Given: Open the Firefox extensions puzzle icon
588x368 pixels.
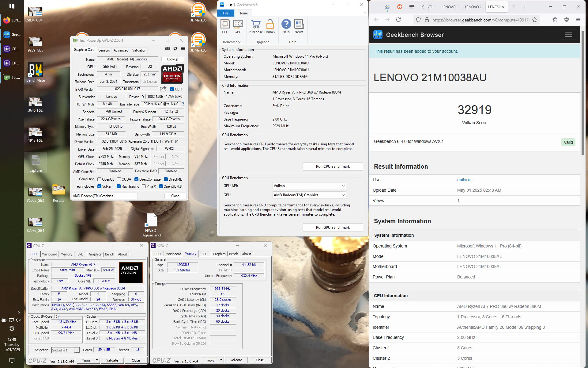Looking at the screenshot, I should 555,20.
